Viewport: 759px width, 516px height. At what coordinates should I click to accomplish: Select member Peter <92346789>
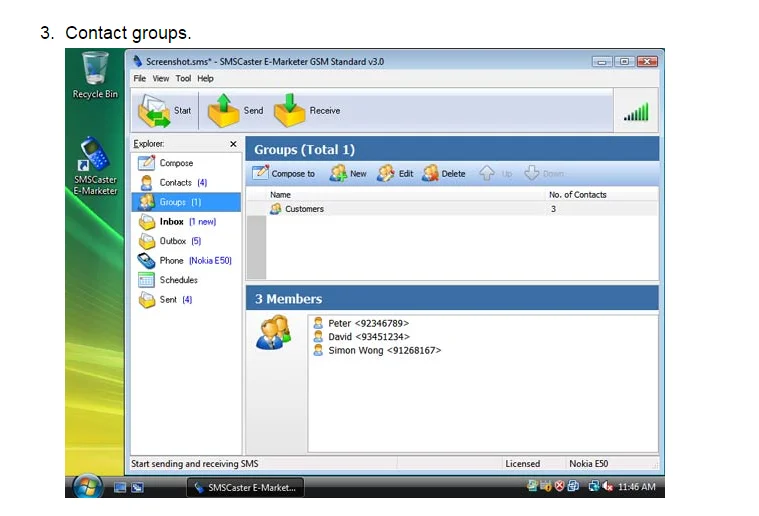(361, 323)
